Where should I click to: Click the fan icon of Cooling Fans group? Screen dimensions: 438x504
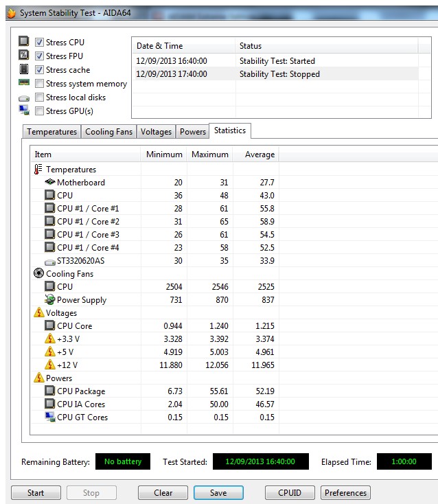click(38, 273)
